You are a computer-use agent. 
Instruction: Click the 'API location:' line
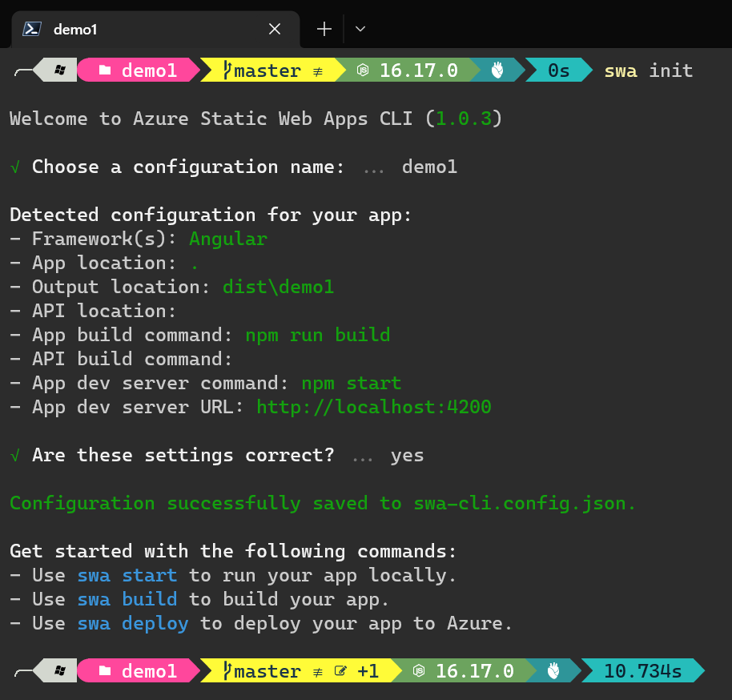(x=93, y=311)
